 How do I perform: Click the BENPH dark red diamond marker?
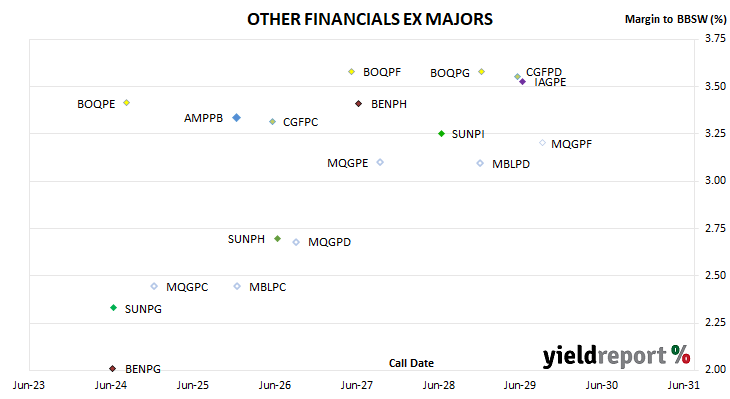click(x=358, y=103)
